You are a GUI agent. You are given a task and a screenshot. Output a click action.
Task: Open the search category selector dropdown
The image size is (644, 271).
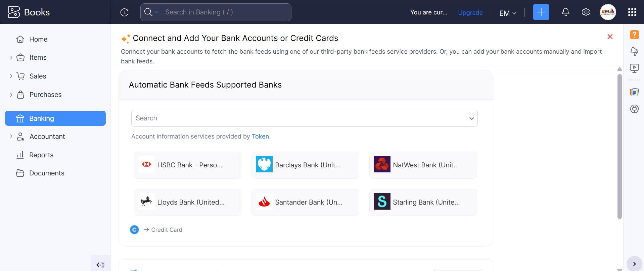point(156,12)
